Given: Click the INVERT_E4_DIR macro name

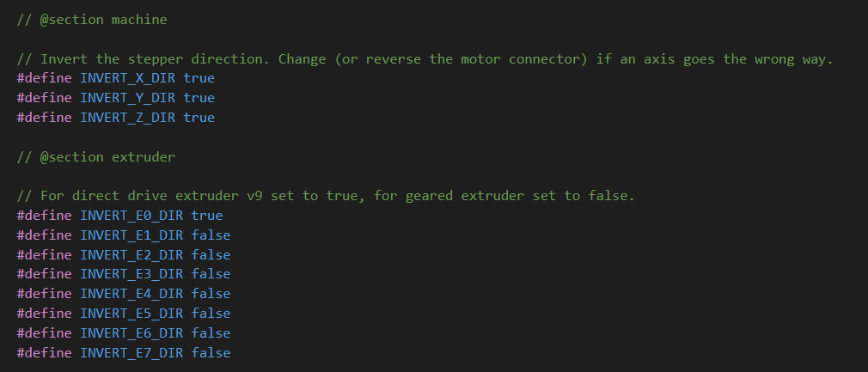Looking at the screenshot, I should click(131, 294).
